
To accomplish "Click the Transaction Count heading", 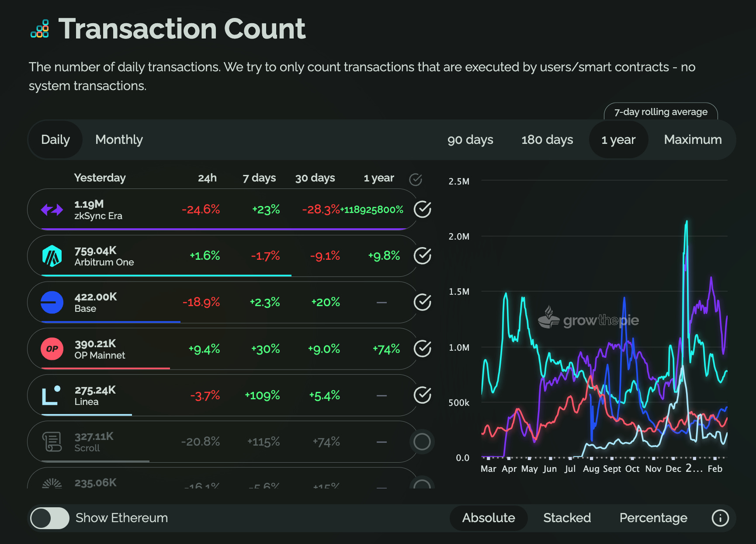I will 182,29.
